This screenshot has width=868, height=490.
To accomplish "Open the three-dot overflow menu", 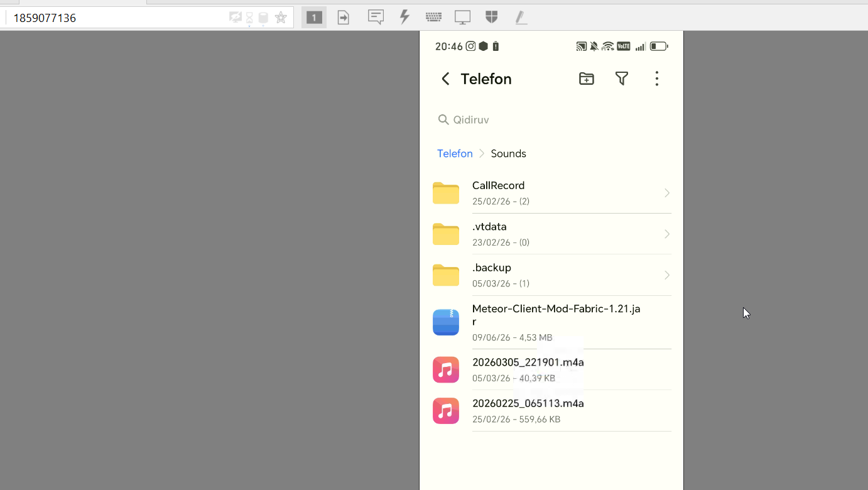I will pyautogui.click(x=656, y=79).
